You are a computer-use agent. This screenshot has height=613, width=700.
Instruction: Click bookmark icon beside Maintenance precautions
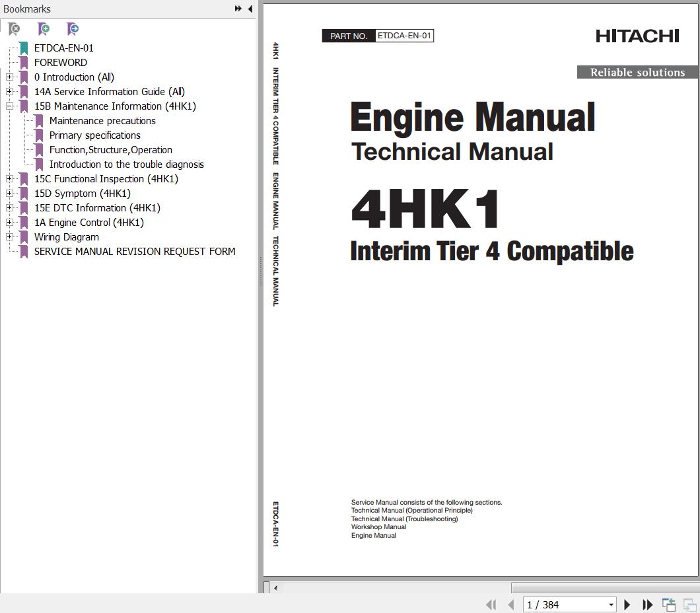[x=39, y=121]
